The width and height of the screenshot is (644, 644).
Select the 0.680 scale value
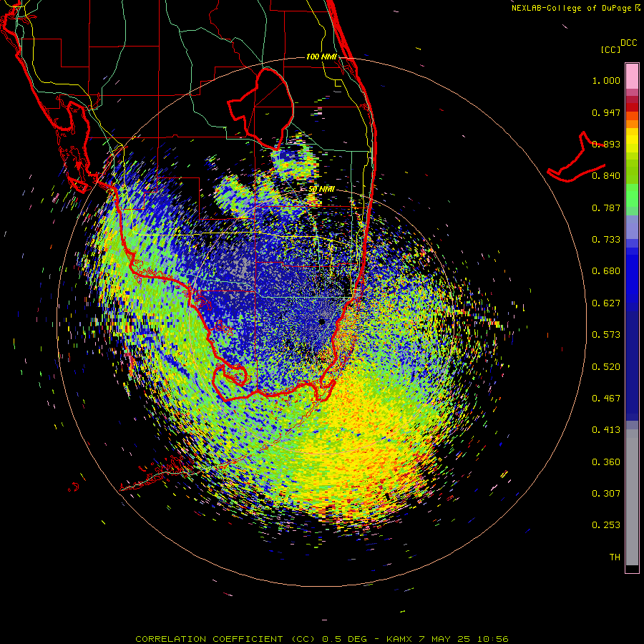[x=606, y=271]
